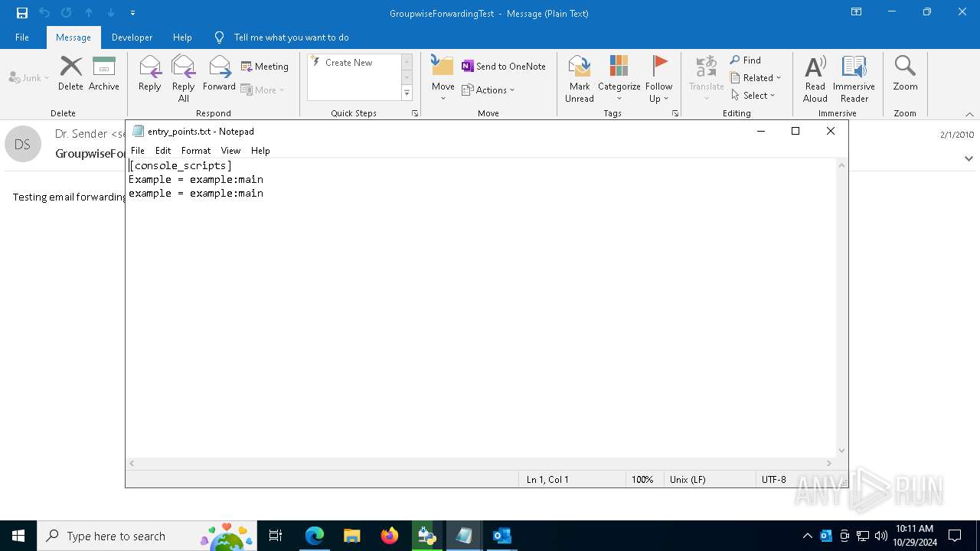Open Notepad's View menu
Viewport: 980px width, 551px height.
click(230, 151)
